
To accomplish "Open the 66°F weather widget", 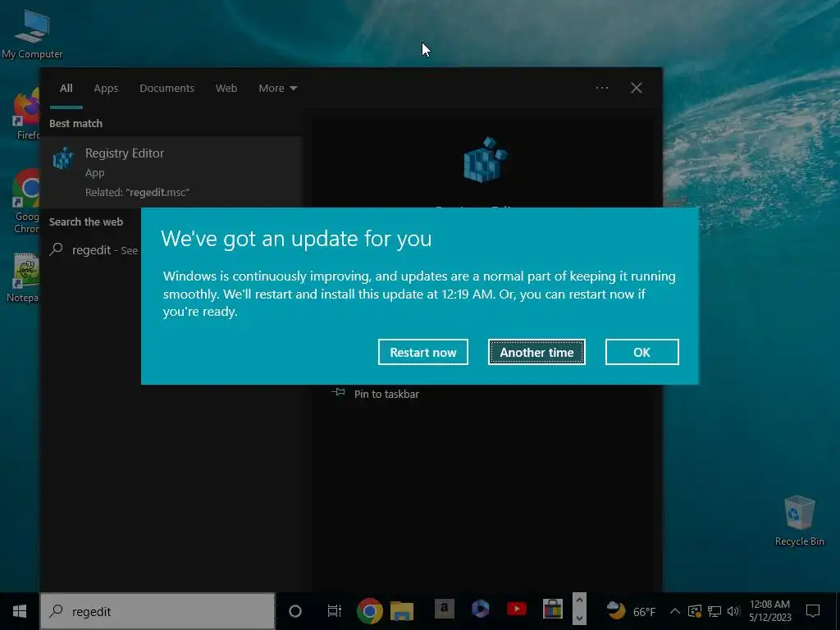I will coord(631,611).
